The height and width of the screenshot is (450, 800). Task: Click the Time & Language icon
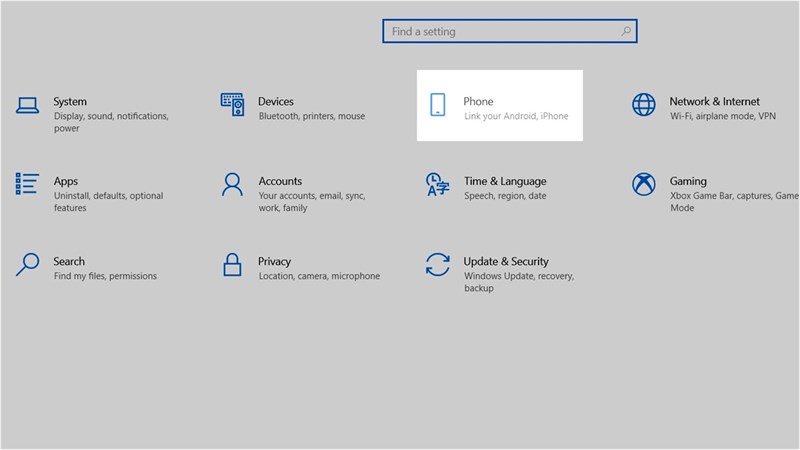437,184
